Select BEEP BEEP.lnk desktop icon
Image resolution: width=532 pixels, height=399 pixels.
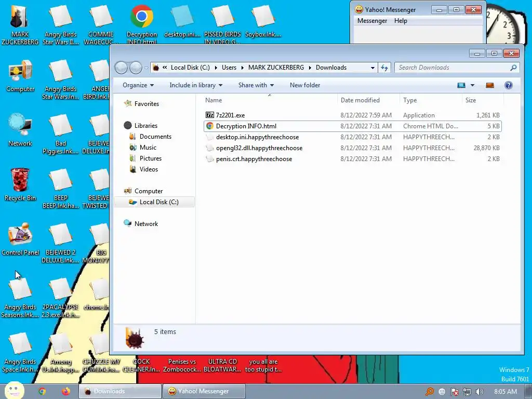60,188
